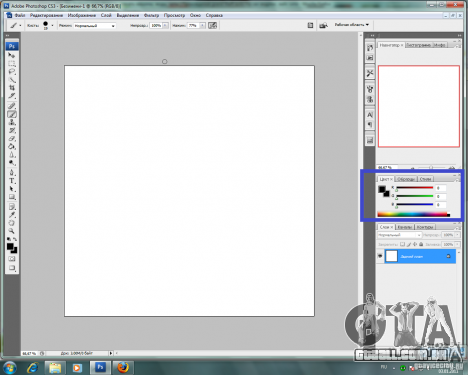Screen dimensions: 468x375
Task: Click the zoom percentage field in status bar
Action: click(x=29, y=353)
